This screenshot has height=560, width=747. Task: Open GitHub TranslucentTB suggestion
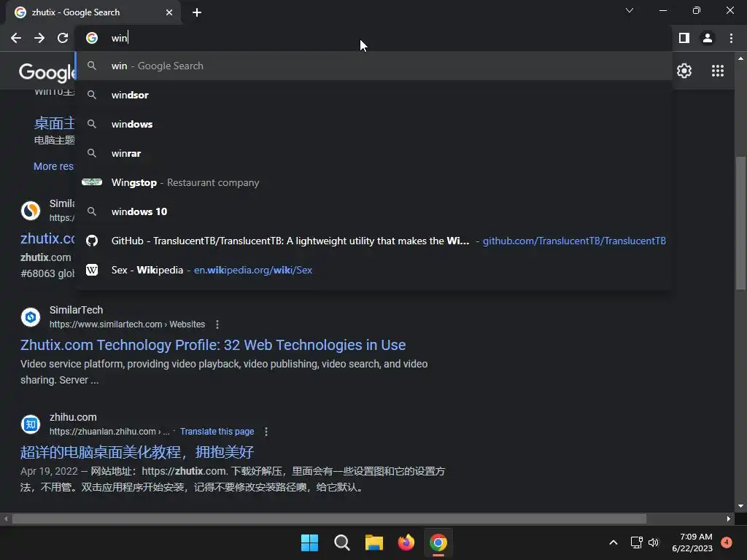[374, 241]
